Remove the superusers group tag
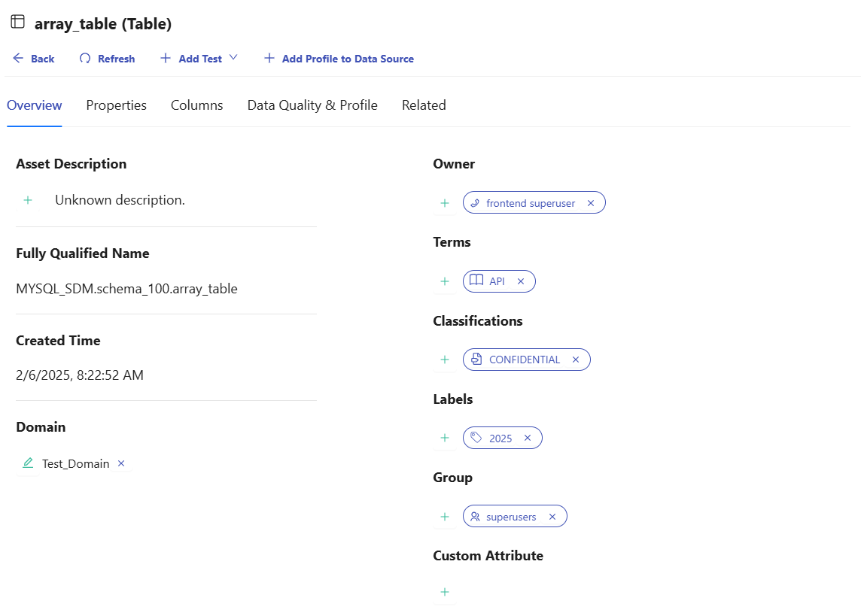861x616 pixels. pos(552,517)
